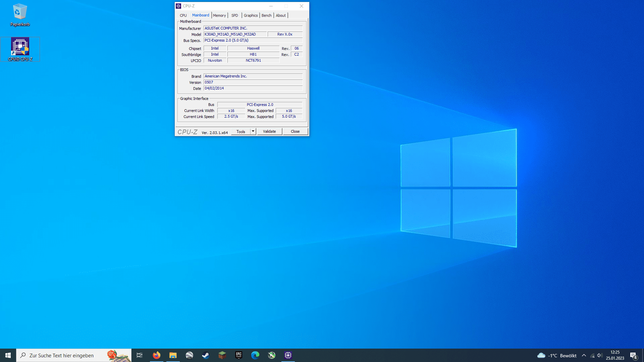Open the jet plane game icon in taskbar
This screenshot has width=644, height=362.
(271, 355)
